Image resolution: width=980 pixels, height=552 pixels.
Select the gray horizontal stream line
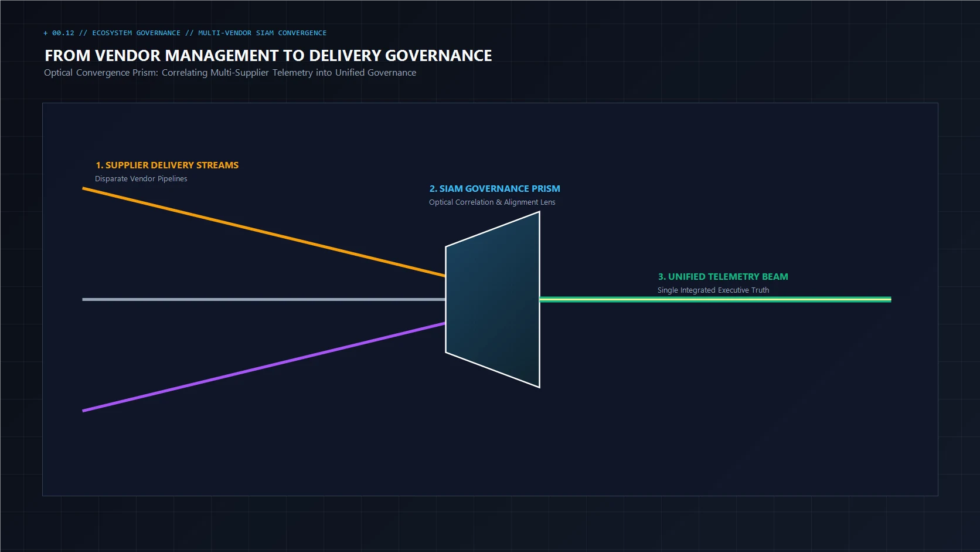click(x=264, y=300)
